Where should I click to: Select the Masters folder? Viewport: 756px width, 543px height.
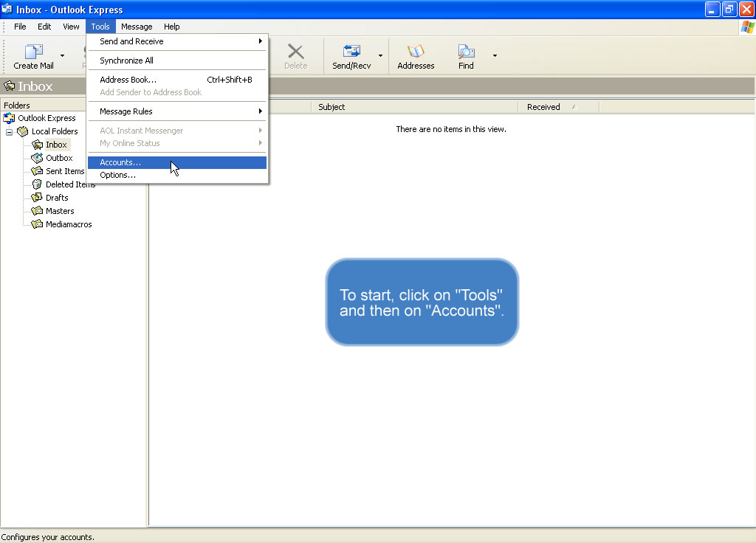60,211
